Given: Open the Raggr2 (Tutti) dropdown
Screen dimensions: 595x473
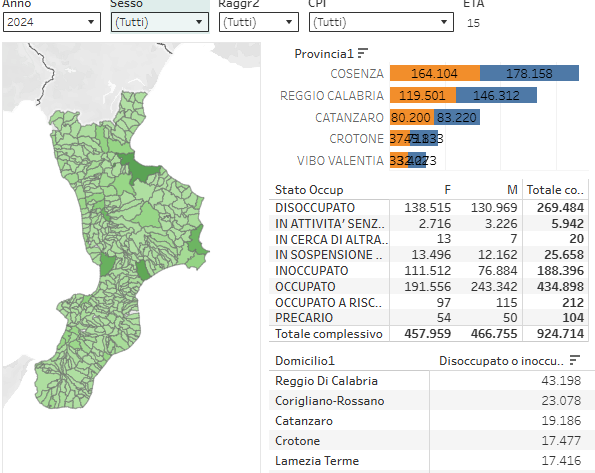Looking at the screenshot, I should coord(259,22).
